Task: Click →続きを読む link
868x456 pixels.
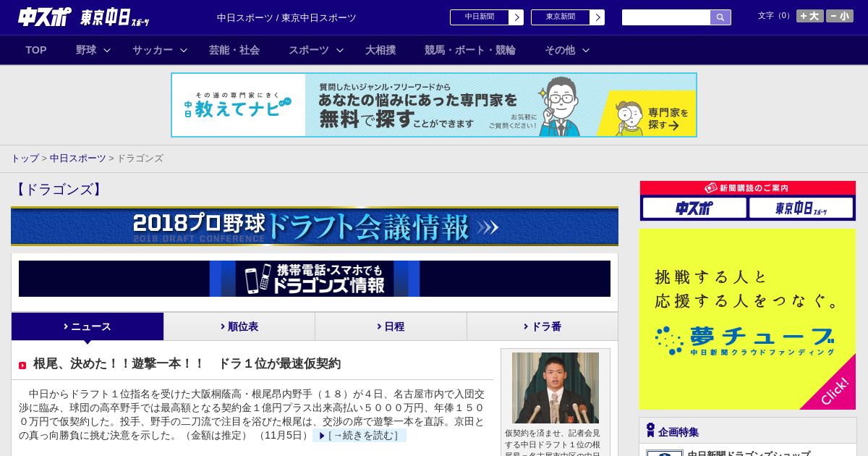Action: (x=359, y=436)
